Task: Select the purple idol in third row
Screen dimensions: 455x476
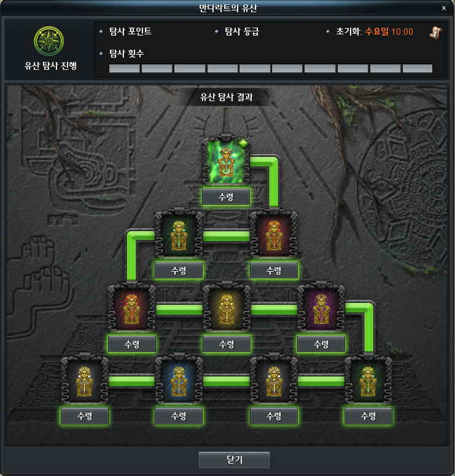Action: pos(321,307)
